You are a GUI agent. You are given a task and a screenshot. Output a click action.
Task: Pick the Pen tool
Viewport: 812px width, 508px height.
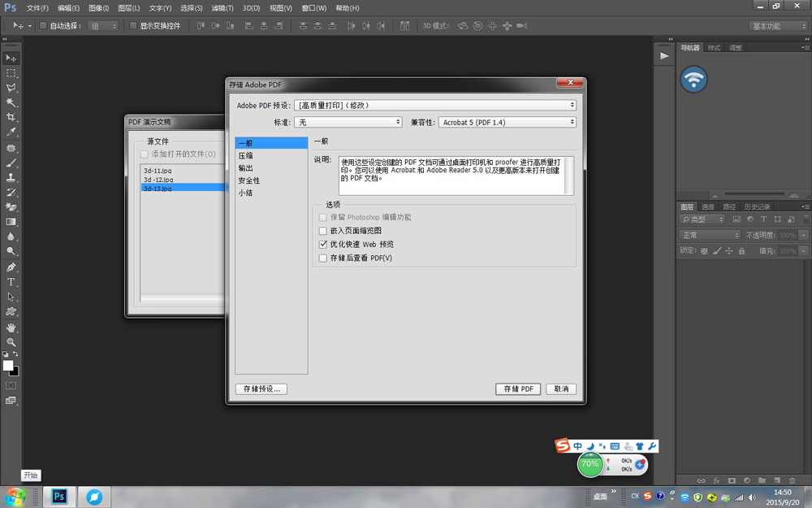coord(11,267)
